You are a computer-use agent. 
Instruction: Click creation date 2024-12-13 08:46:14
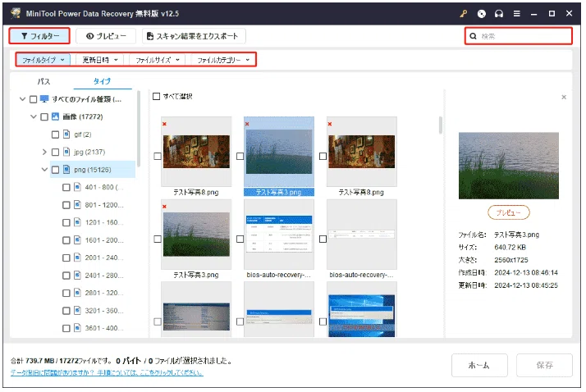pyautogui.click(x=526, y=273)
